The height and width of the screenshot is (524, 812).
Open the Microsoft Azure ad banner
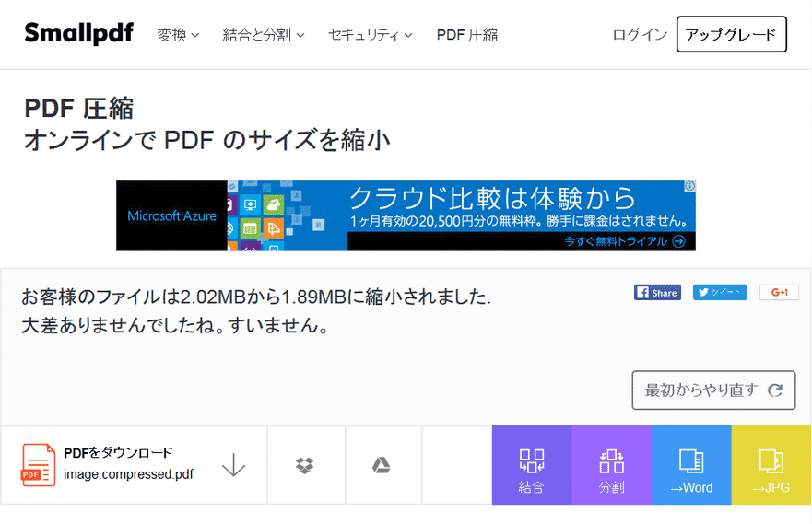406,215
